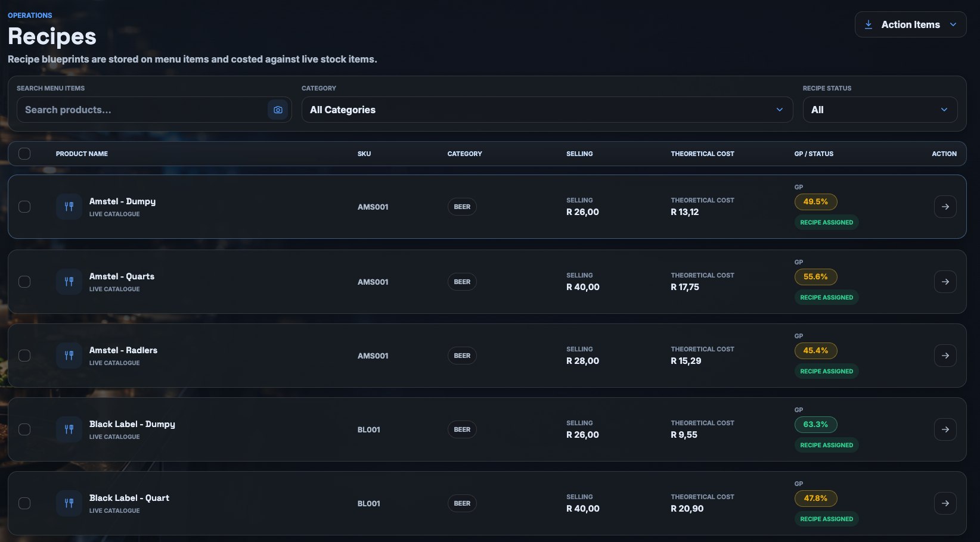Image resolution: width=980 pixels, height=542 pixels.
Task: Click the 45.4% GP badge
Action: point(815,351)
